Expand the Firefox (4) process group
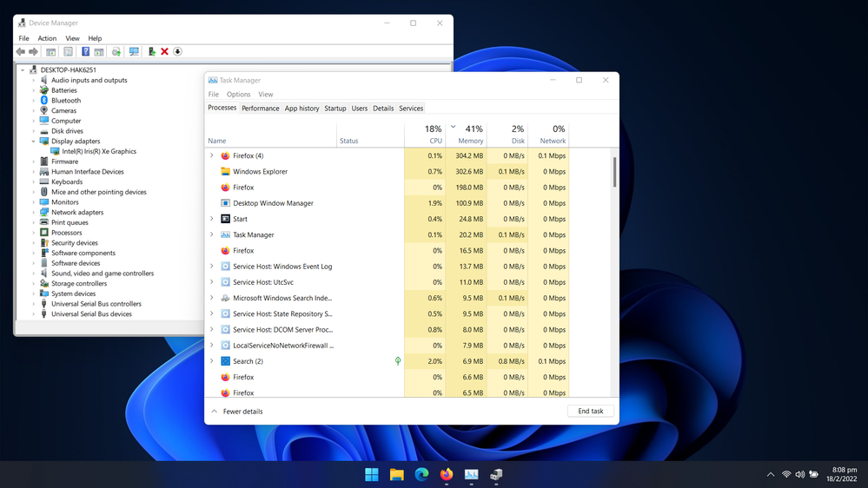868x488 pixels. click(211, 155)
